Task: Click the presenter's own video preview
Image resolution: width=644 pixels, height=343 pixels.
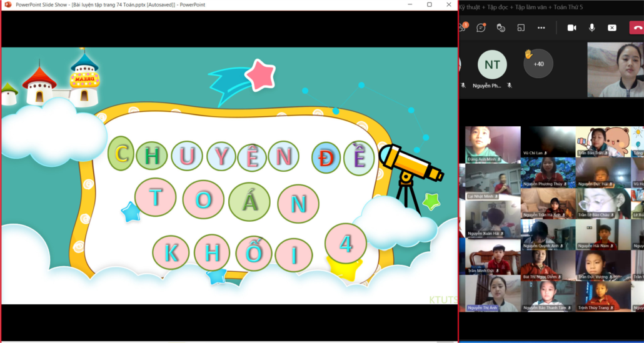Action: tap(615, 69)
